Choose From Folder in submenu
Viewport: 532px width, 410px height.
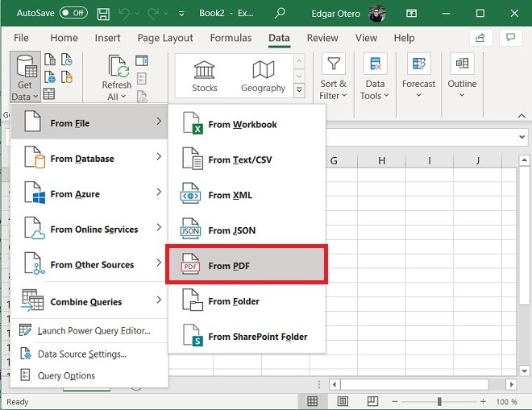tap(247, 301)
